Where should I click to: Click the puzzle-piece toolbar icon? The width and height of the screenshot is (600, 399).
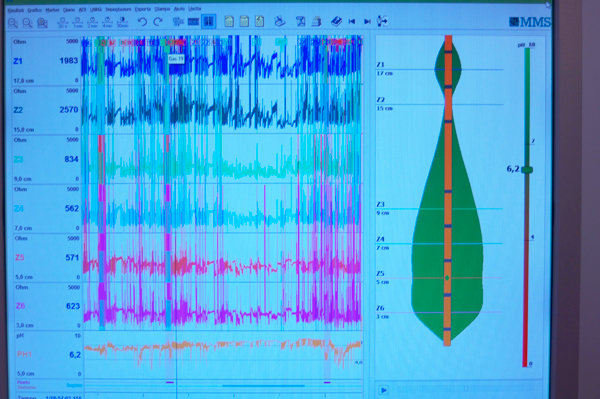click(x=178, y=21)
